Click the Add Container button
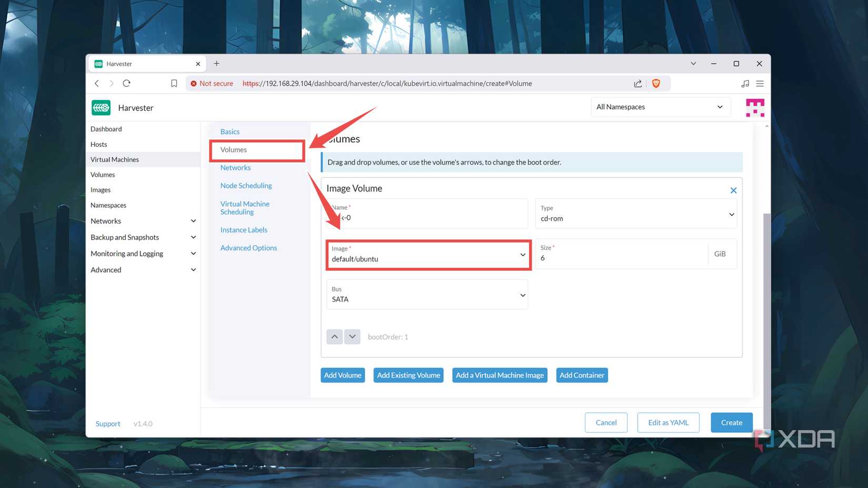868x488 pixels. point(582,375)
